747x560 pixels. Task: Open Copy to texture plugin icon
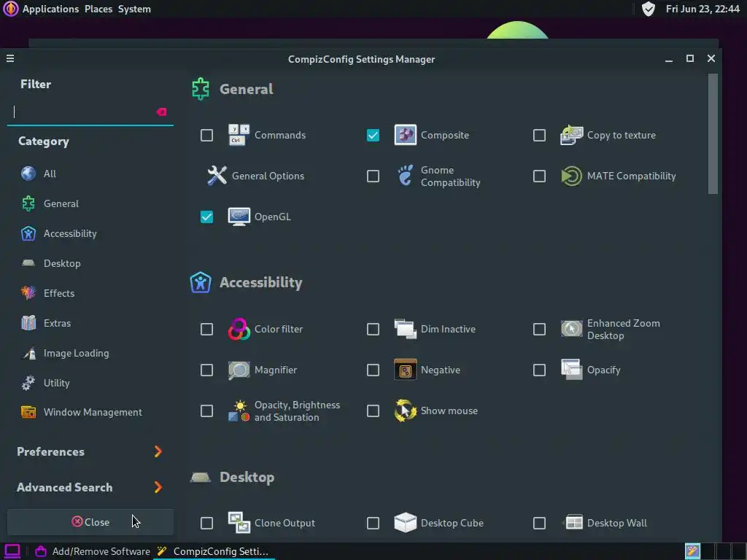click(x=571, y=135)
